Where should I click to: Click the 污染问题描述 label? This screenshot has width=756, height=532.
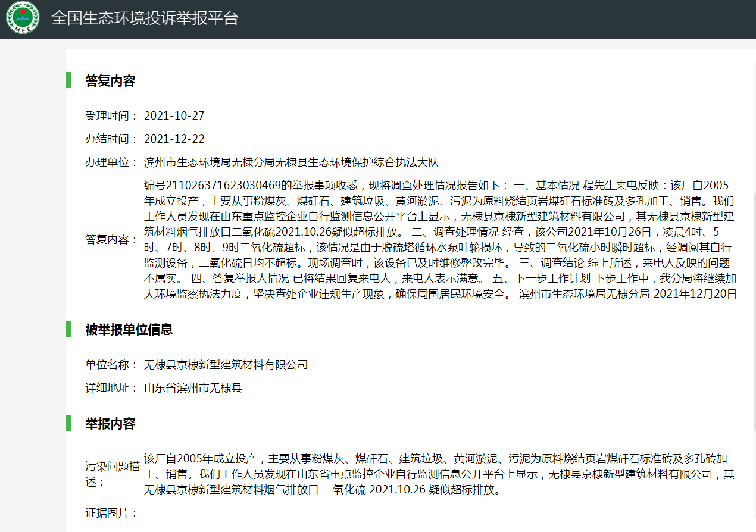click(112, 474)
